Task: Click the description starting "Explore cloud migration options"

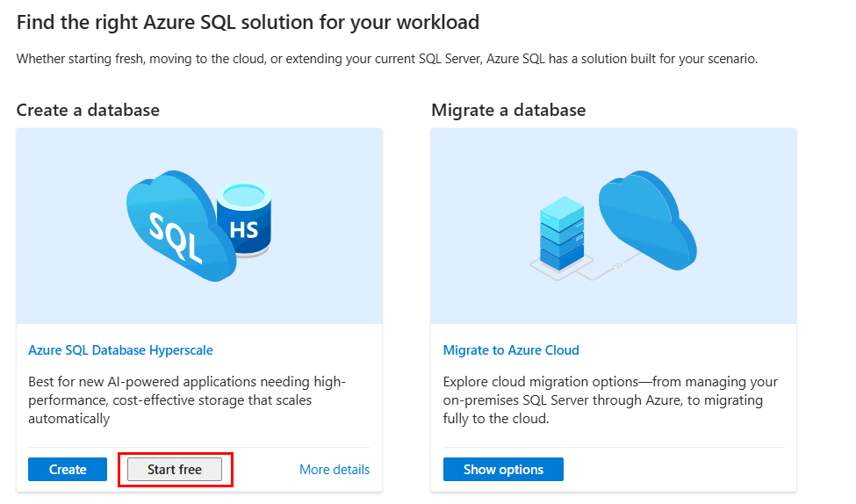Action: 610,400
